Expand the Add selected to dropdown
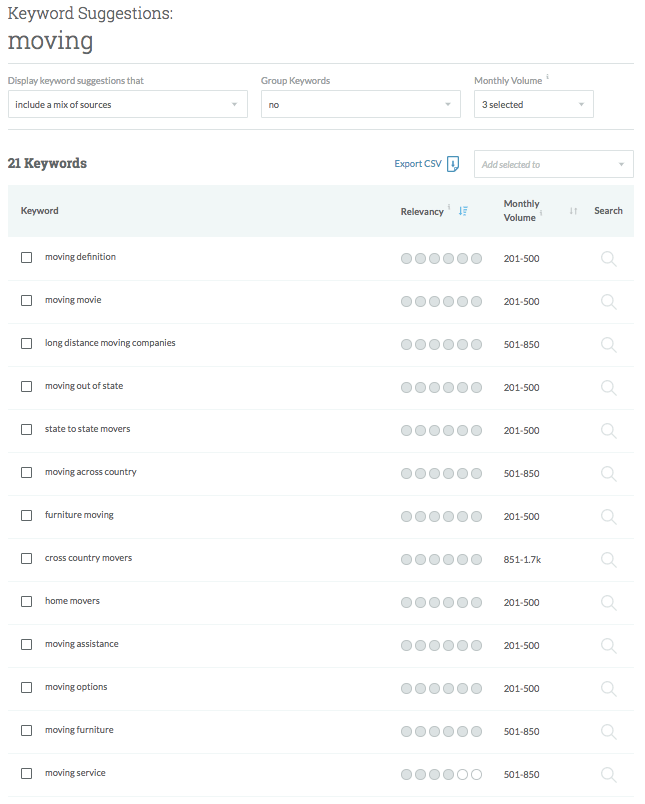 [554, 165]
